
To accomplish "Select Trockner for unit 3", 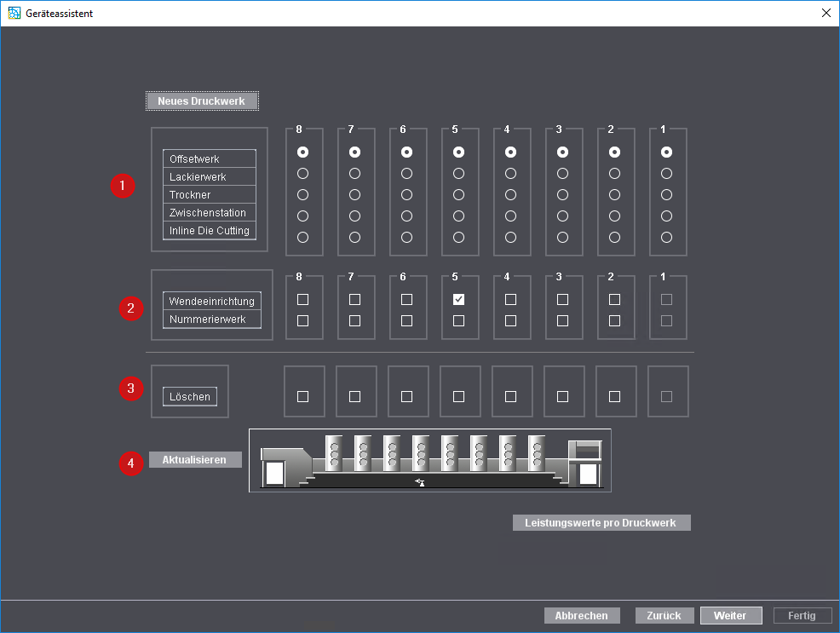I will pyautogui.click(x=562, y=195).
